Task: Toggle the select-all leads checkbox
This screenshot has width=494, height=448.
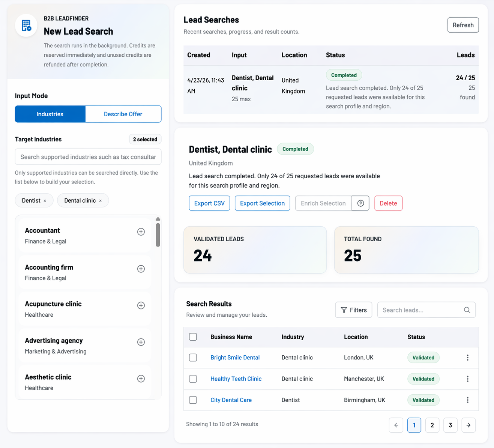Action: (x=193, y=337)
